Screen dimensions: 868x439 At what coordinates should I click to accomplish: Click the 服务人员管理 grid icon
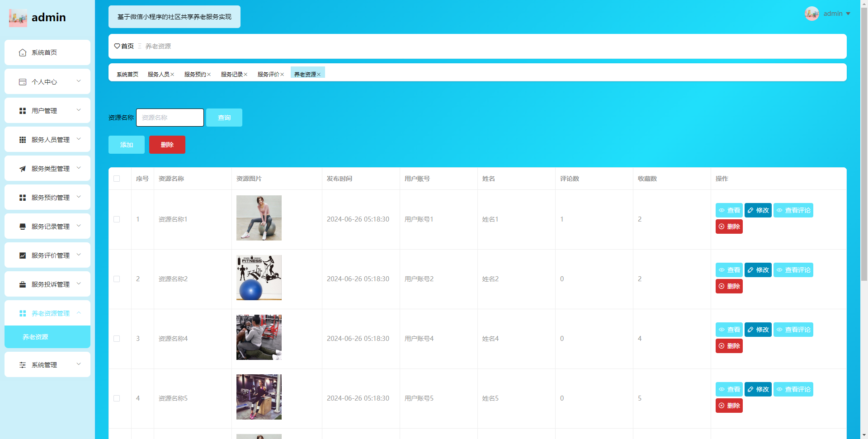coord(23,140)
